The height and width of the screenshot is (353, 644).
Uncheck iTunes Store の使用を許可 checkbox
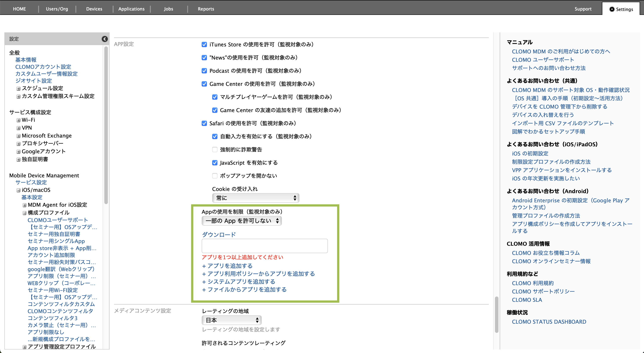(x=204, y=44)
